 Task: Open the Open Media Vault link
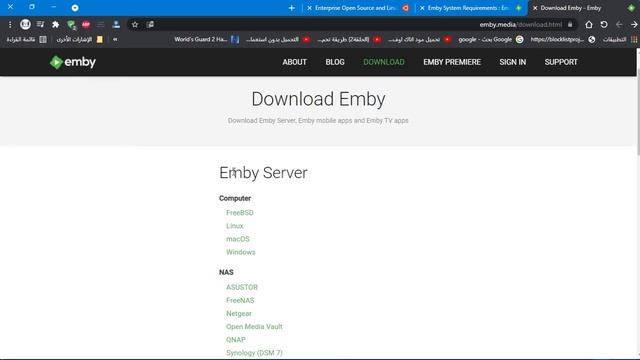point(254,327)
